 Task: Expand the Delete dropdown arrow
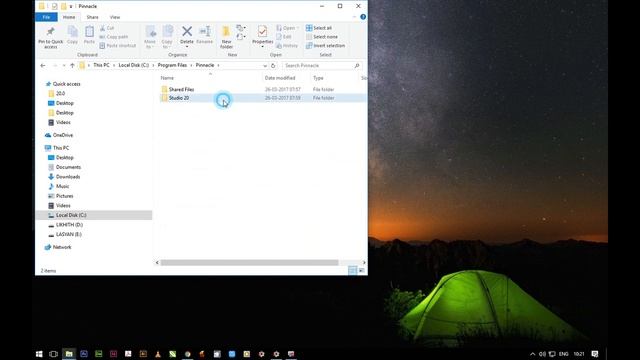coord(187,47)
